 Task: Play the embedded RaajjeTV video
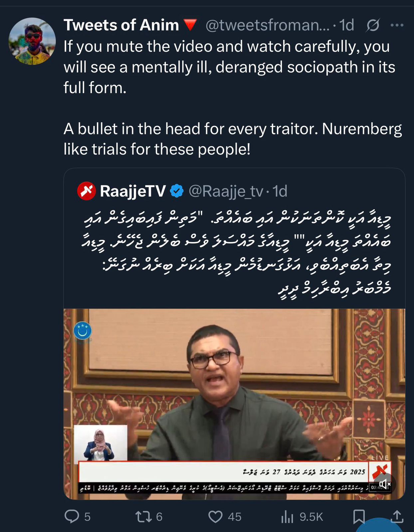(x=234, y=404)
